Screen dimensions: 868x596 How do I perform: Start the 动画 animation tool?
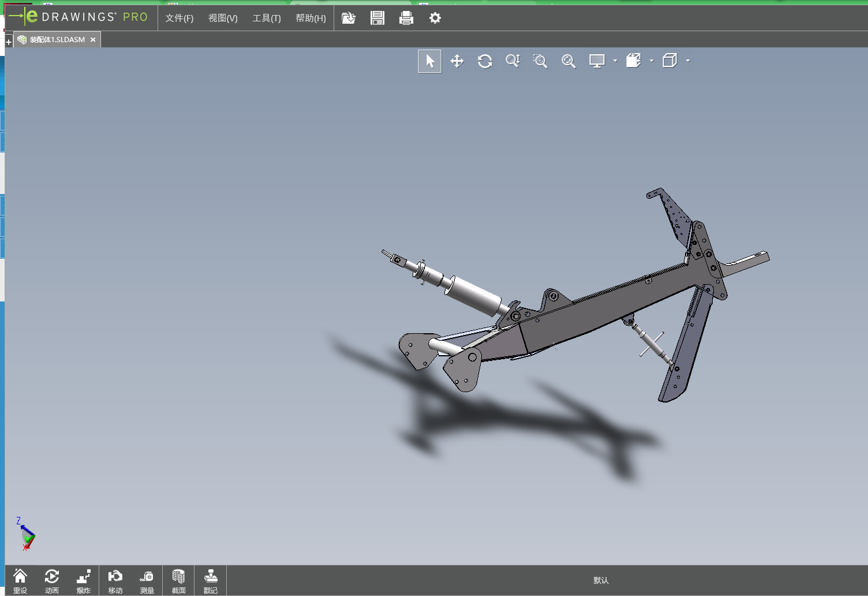pyautogui.click(x=52, y=580)
